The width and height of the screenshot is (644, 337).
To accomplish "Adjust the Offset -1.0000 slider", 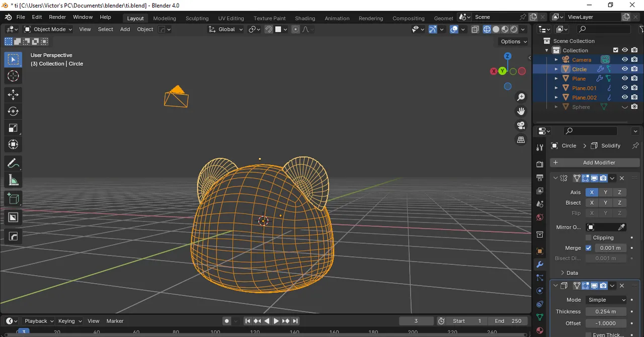I will click(606, 323).
